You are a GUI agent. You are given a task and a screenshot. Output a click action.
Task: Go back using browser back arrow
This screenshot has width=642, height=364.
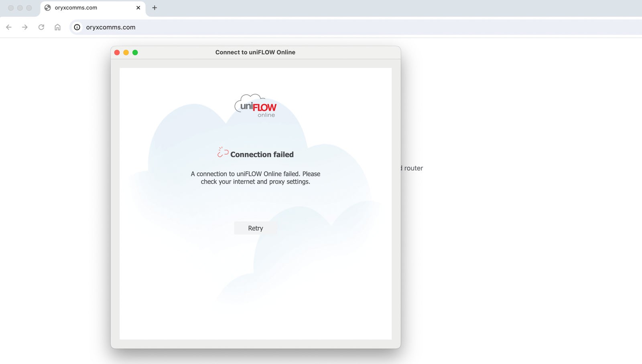tap(9, 27)
